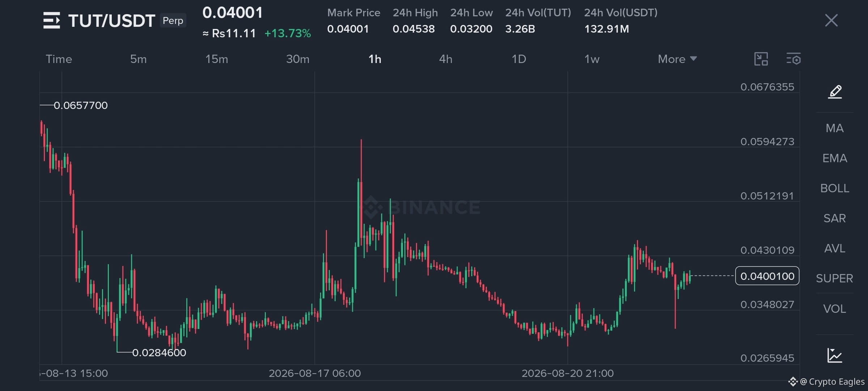Viewport: 868px width, 391px height.
Task: Open the indicator chart settings icon
Action: tap(835, 355)
